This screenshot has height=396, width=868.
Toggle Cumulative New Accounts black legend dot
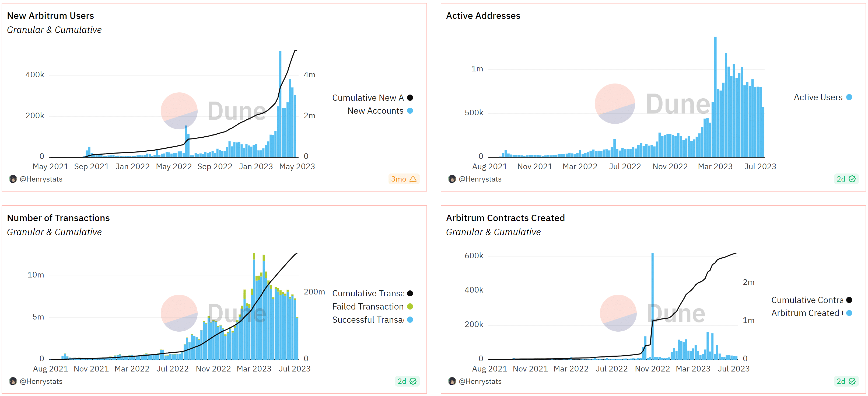tap(410, 98)
